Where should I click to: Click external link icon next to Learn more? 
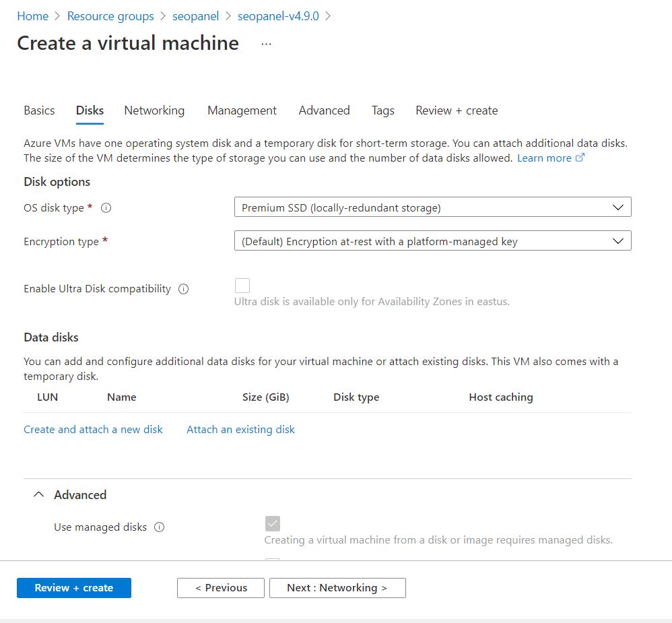point(580,158)
